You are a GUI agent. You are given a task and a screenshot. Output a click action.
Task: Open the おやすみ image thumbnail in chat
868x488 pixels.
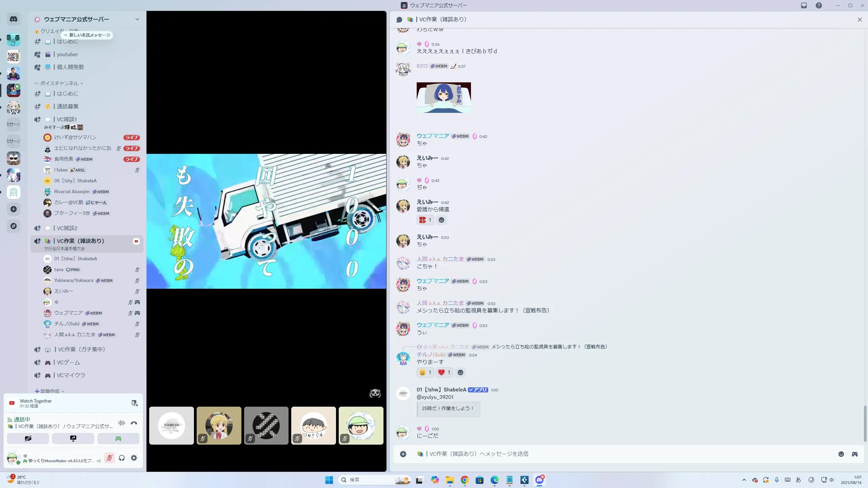click(x=443, y=98)
